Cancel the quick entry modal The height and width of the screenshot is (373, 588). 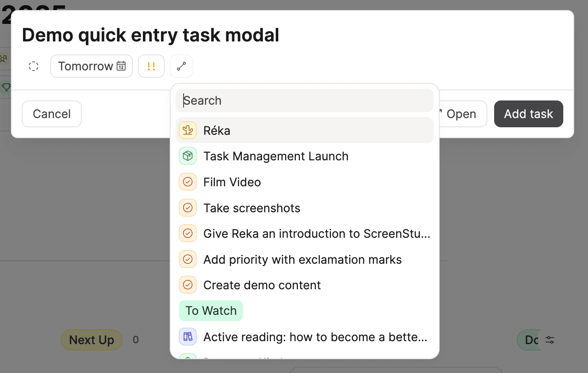pos(52,113)
